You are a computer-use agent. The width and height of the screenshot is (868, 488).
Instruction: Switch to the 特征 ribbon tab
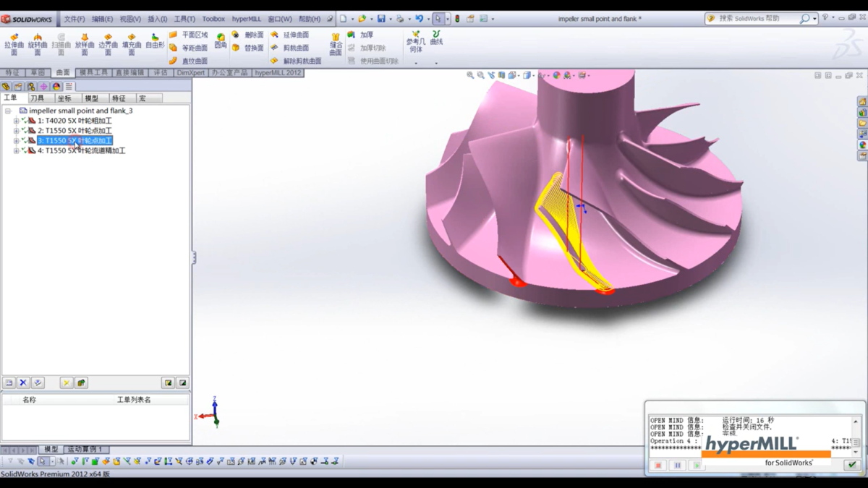tap(12, 73)
